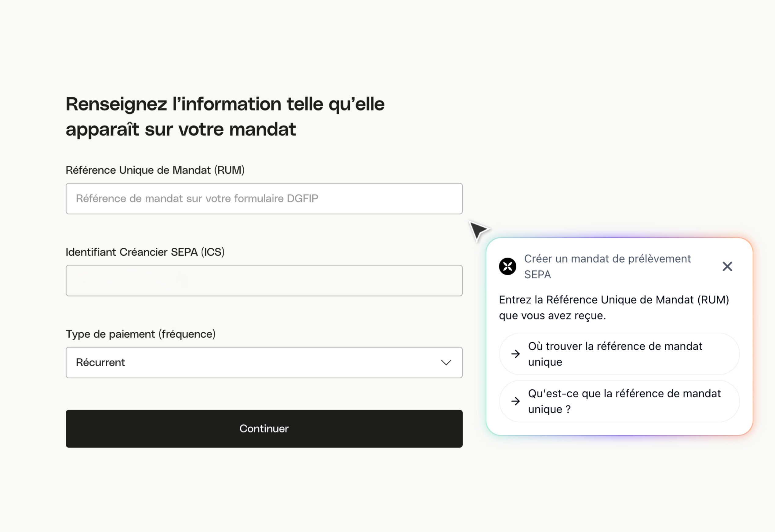775x532 pixels.
Task: Select the 'Récurrent' value text in dropdown
Action: coord(100,363)
